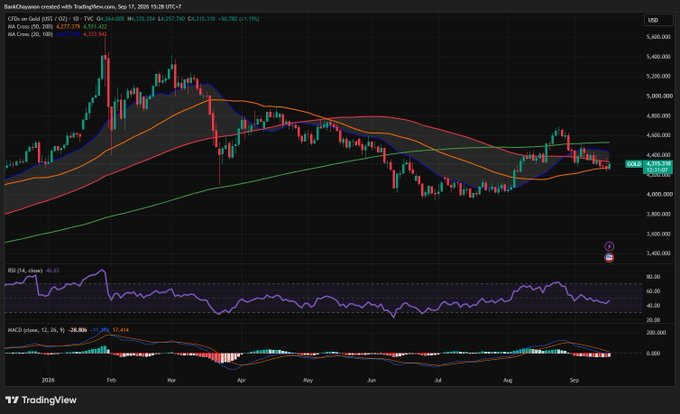Click the chart creation header text
Image resolution: width=680 pixels, height=414 pixels.
[93, 7]
